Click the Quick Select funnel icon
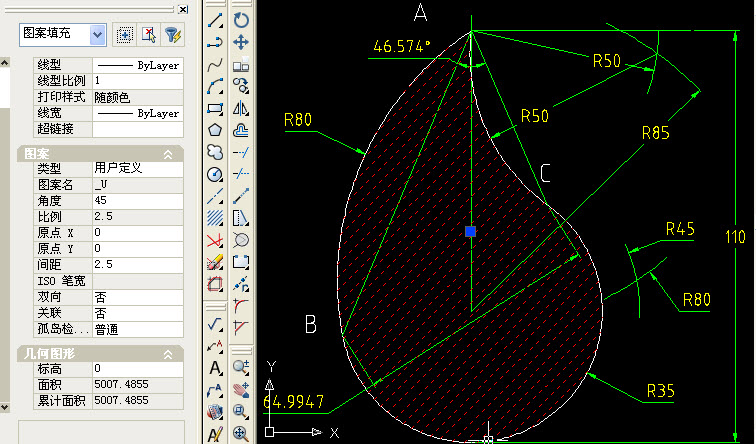This screenshot has height=444, width=756. pyautogui.click(x=173, y=35)
